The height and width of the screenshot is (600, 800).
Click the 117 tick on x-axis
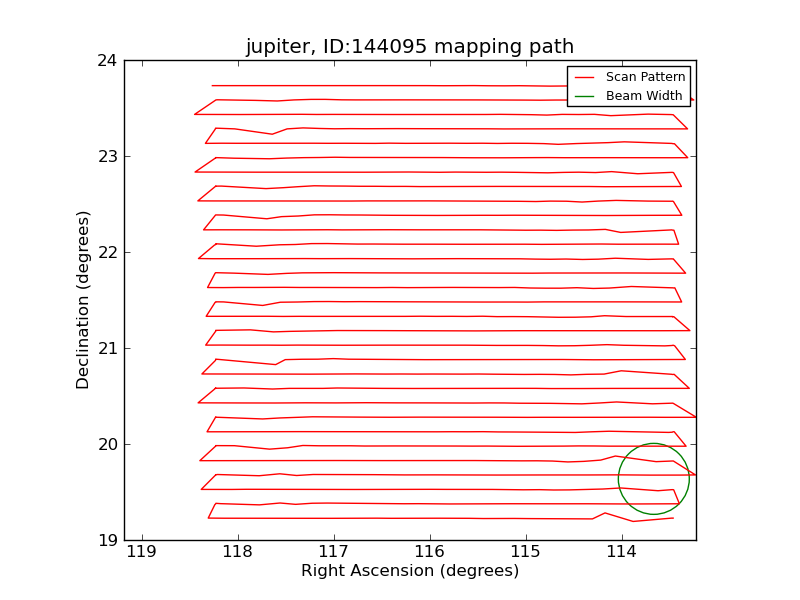[x=334, y=552]
